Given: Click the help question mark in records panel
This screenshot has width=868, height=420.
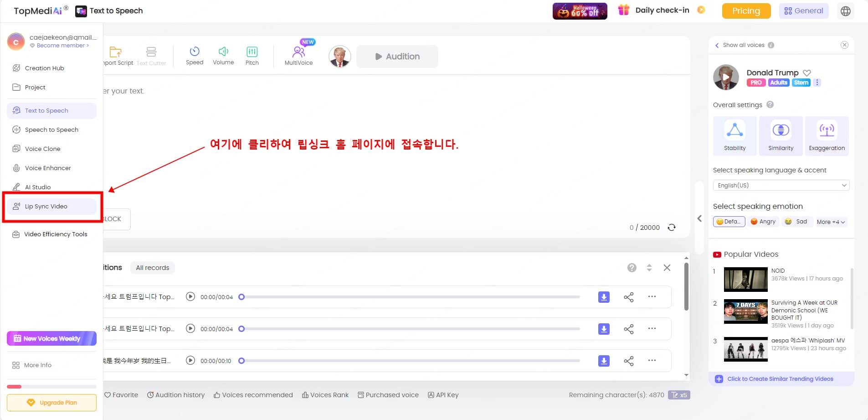Looking at the screenshot, I should [632, 268].
